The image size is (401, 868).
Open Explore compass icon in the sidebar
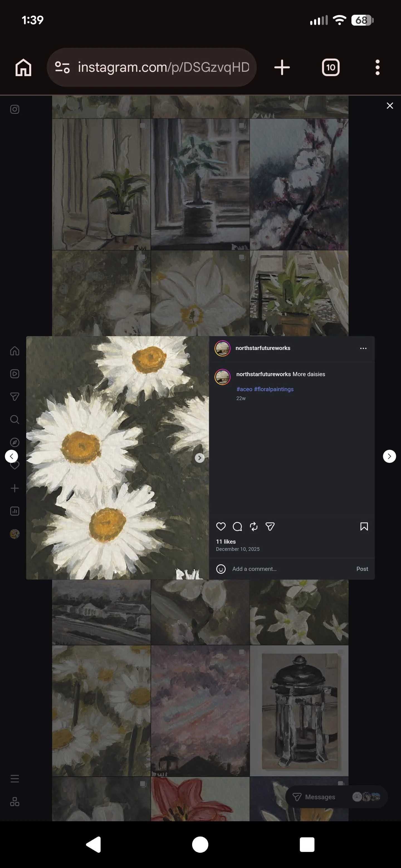(15, 442)
